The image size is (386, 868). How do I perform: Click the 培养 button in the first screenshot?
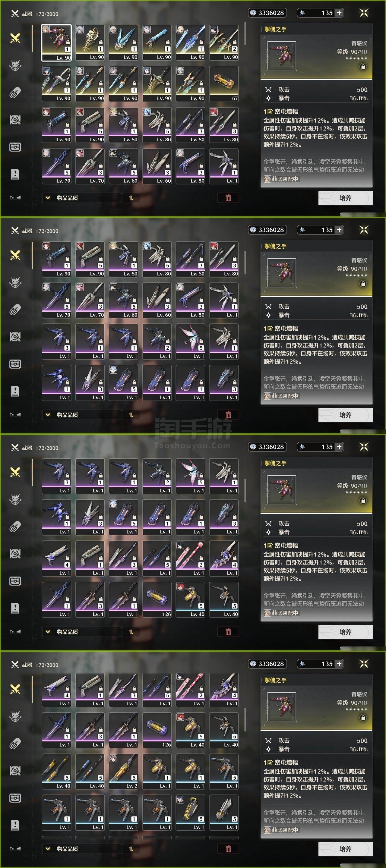click(x=345, y=198)
